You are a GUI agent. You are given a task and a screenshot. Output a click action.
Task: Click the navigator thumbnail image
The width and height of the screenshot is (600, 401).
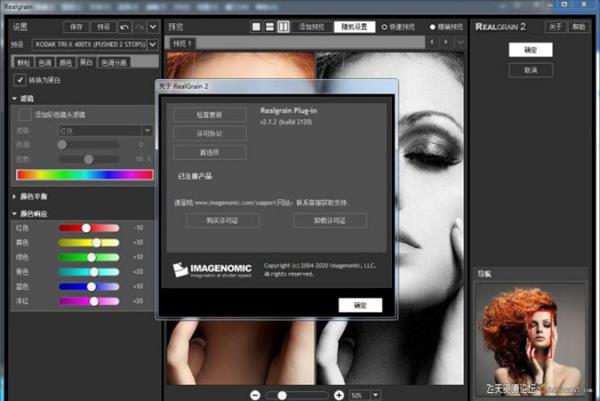530,335
